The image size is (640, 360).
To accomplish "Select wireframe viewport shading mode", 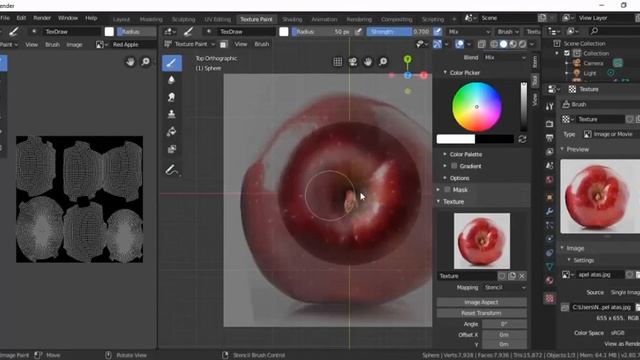I will point(494,44).
